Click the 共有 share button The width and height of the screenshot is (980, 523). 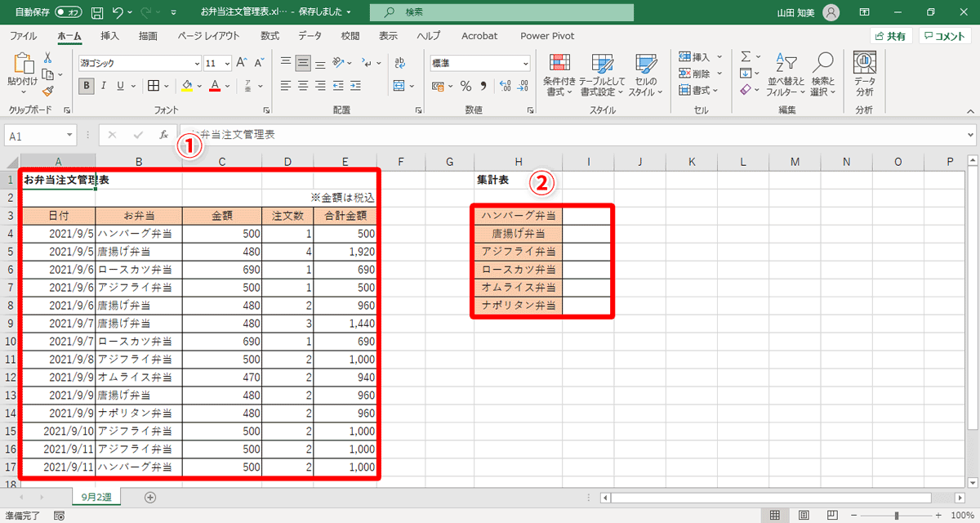coord(890,36)
